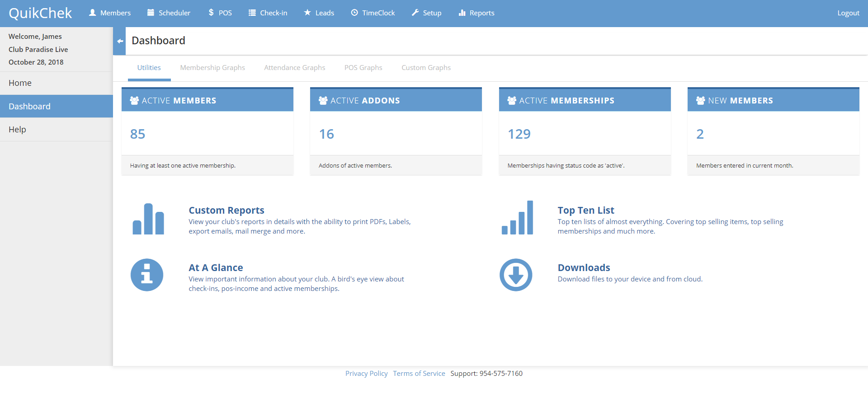Open the Members menu in navbar
The width and height of the screenshot is (868, 398).
pos(110,13)
